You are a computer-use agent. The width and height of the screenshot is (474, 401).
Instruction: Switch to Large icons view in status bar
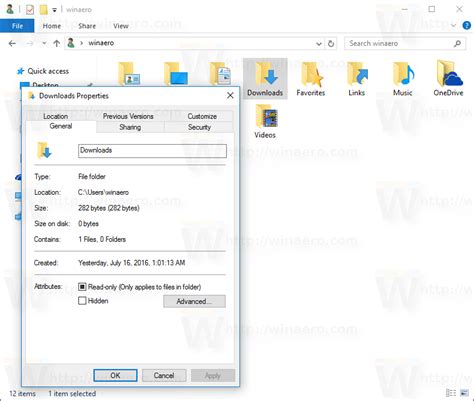(x=464, y=393)
